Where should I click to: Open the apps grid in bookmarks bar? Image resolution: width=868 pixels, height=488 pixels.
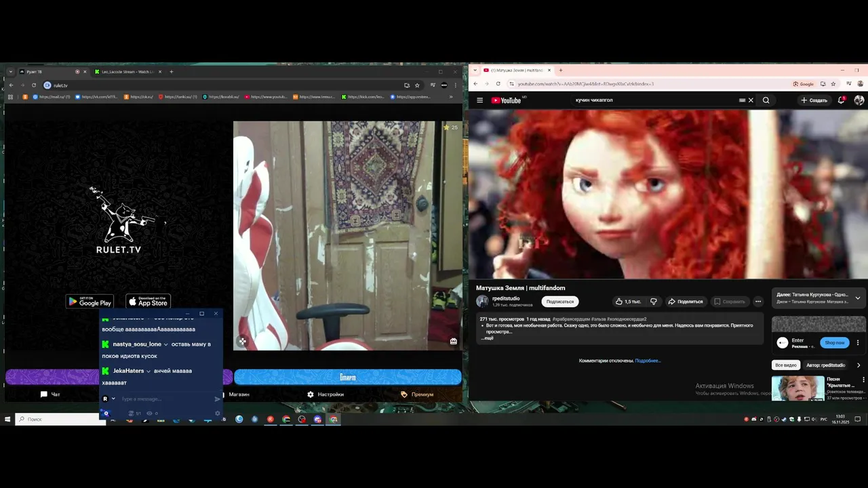[11, 97]
